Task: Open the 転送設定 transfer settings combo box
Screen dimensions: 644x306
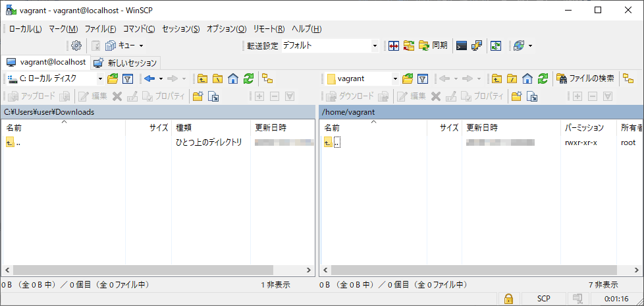Action: click(x=330, y=46)
